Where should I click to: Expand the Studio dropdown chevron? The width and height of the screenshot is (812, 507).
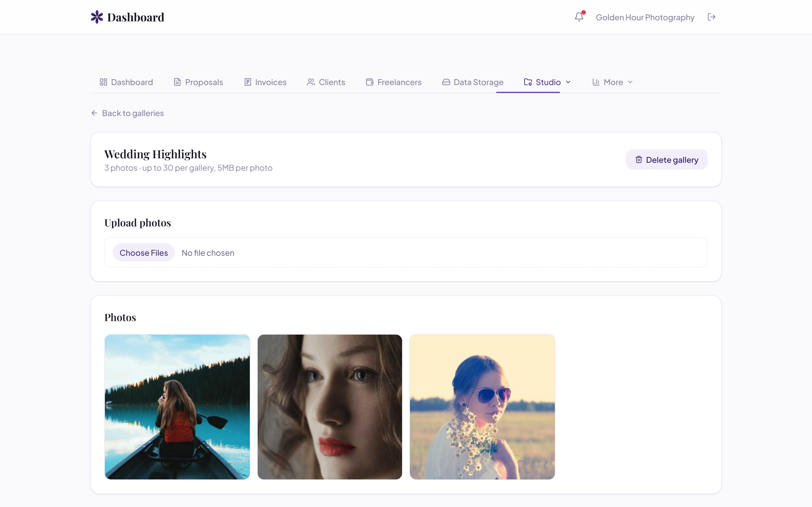click(x=568, y=82)
